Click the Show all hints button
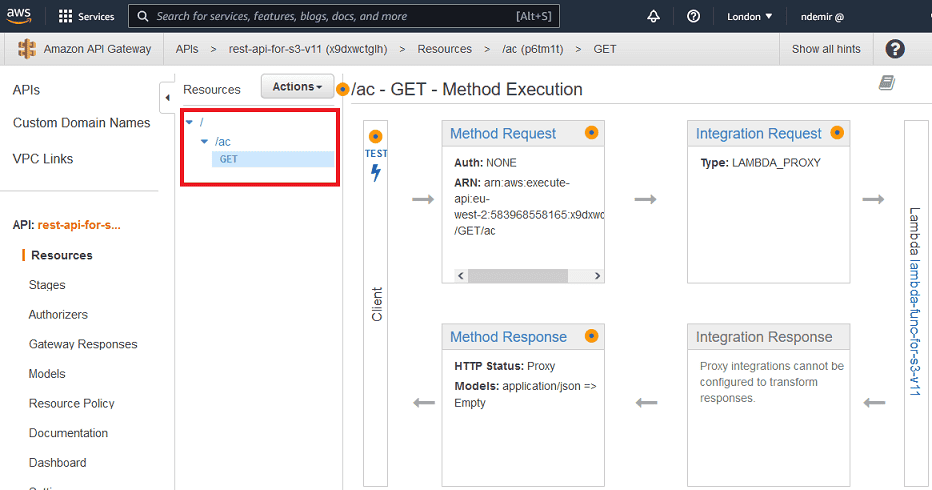 (x=826, y=49)
